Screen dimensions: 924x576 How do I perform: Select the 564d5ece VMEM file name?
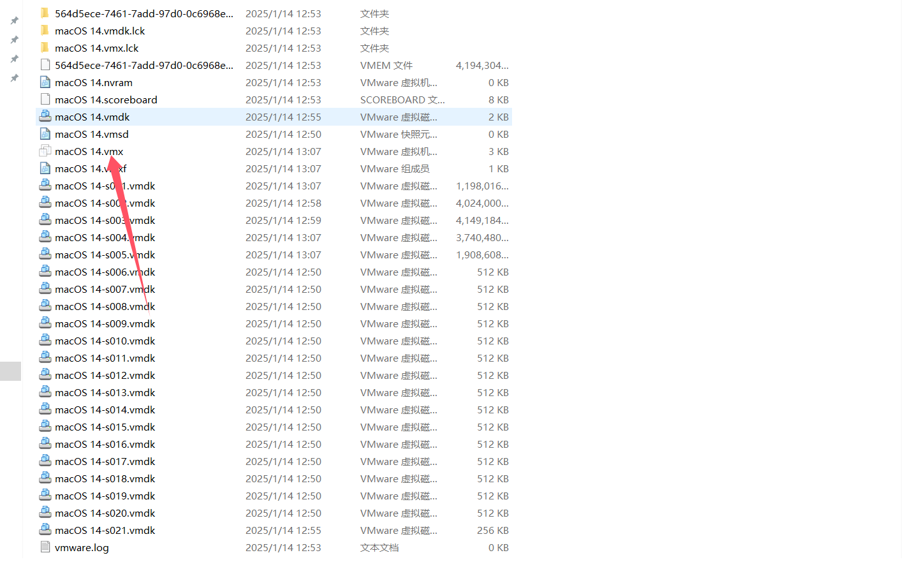(144, 65)
